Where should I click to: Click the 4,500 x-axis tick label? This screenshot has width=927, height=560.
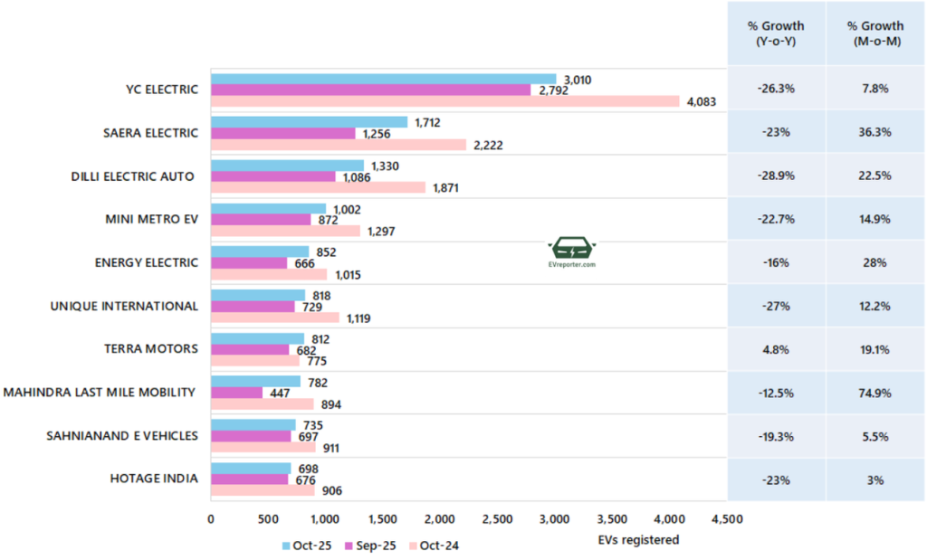click(x=726, y=519)
